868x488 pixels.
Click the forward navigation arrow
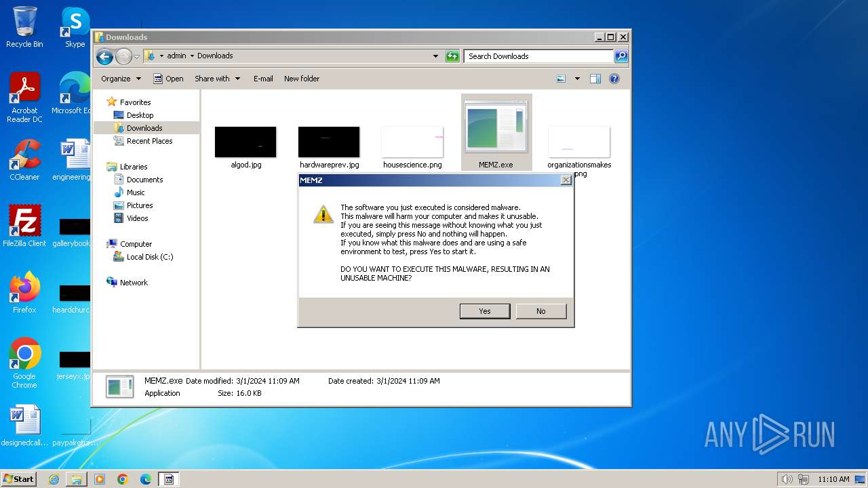point(123,56)
